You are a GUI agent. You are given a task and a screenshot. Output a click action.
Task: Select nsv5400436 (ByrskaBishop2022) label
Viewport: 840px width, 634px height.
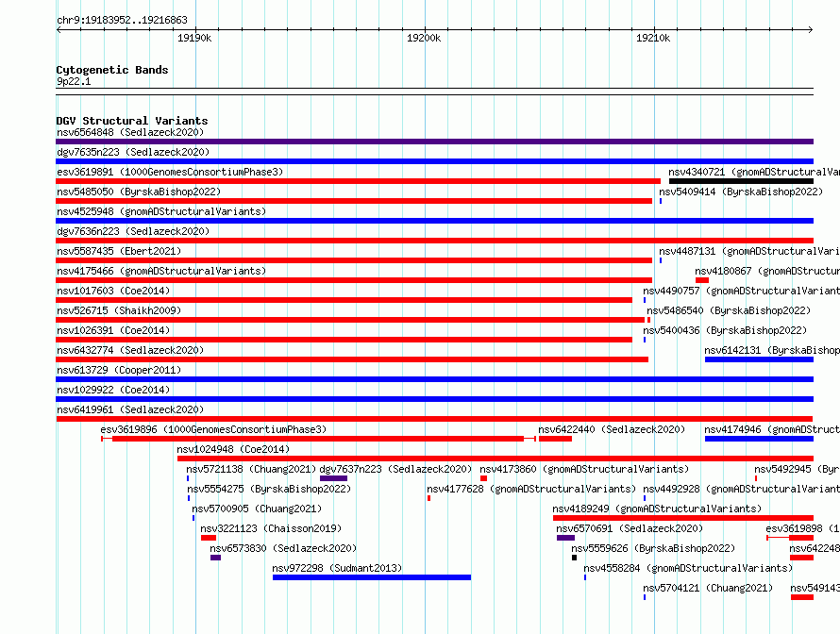725,330
